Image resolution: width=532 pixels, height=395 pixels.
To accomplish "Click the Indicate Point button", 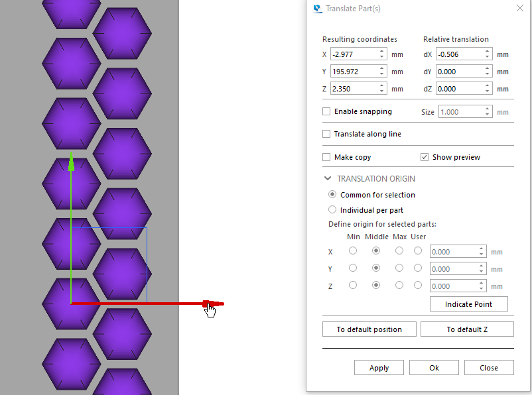I will pos(468,304).
